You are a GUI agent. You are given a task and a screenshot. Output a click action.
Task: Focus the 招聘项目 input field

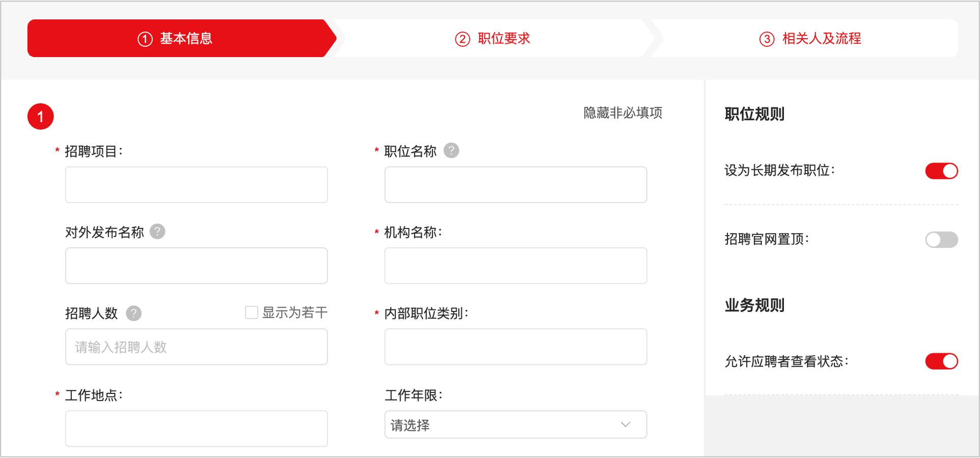(196, 185)
